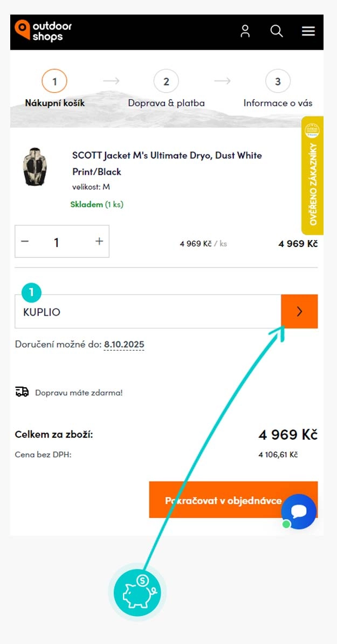Click the jacket product thumbnail

point(36,167)
